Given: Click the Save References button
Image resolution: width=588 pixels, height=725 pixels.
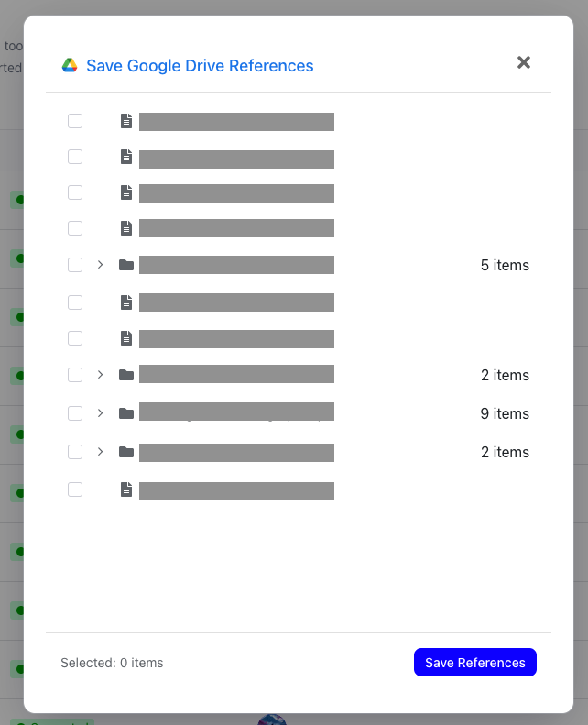Looking at the screenshot, I should (474, 663).
